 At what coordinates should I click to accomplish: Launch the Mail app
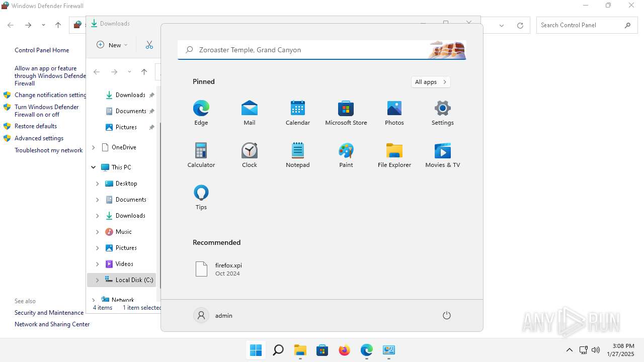click(x=249, y=113)
